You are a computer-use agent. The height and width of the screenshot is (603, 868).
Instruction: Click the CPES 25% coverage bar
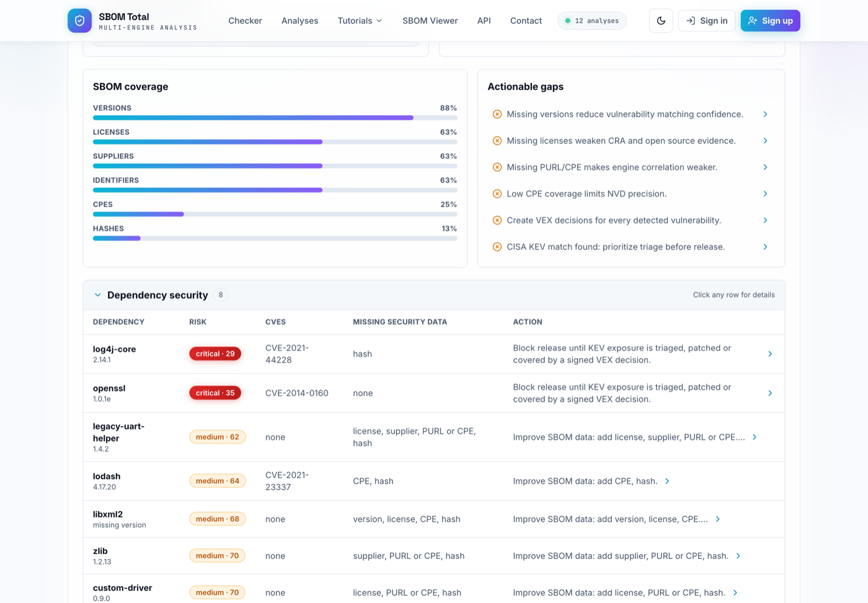click(275, 214)
